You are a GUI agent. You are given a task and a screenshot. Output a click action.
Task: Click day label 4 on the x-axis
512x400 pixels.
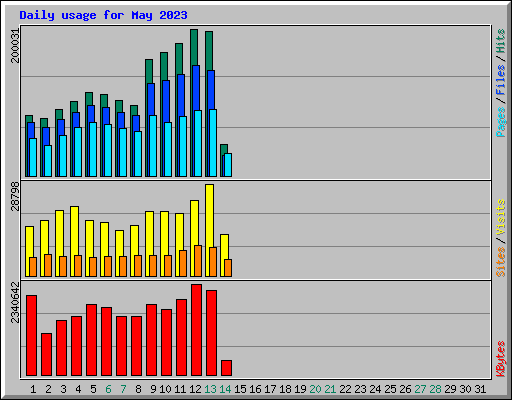tap(78, 389)
